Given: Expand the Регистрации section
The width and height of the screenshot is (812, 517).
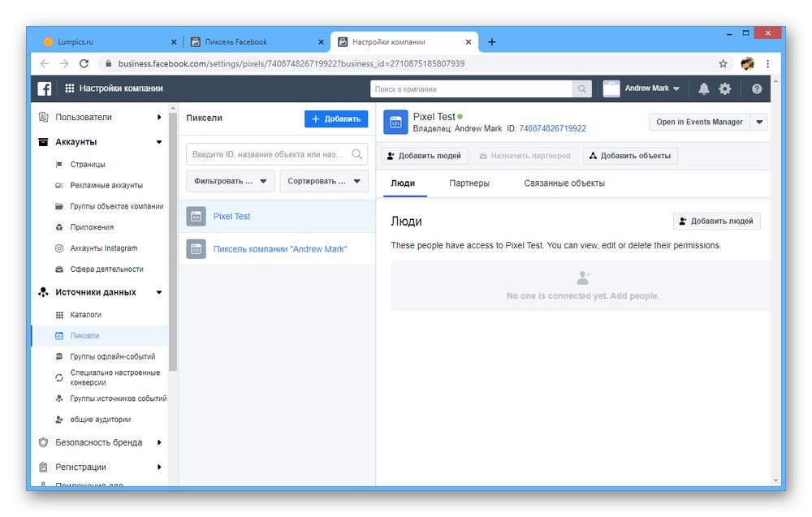Looking at the screenshot, I should click(159, 467).
